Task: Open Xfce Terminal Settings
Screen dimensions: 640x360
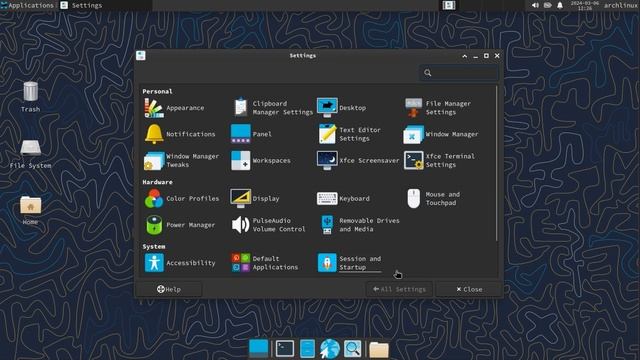Action: click(440, 160)
